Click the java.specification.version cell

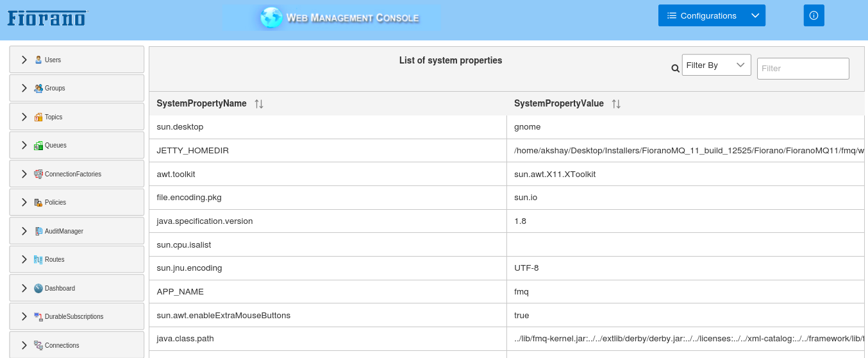point(328,221)
